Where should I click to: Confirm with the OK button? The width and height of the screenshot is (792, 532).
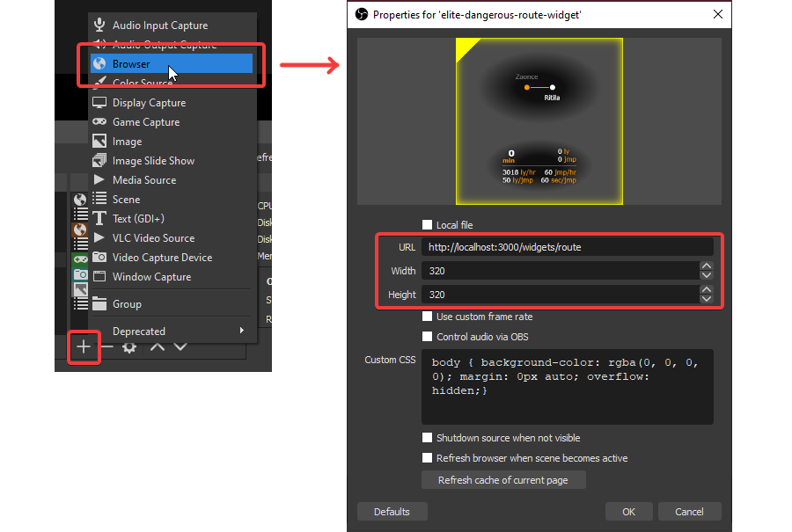pyautogui.click(x=629, y=511)
